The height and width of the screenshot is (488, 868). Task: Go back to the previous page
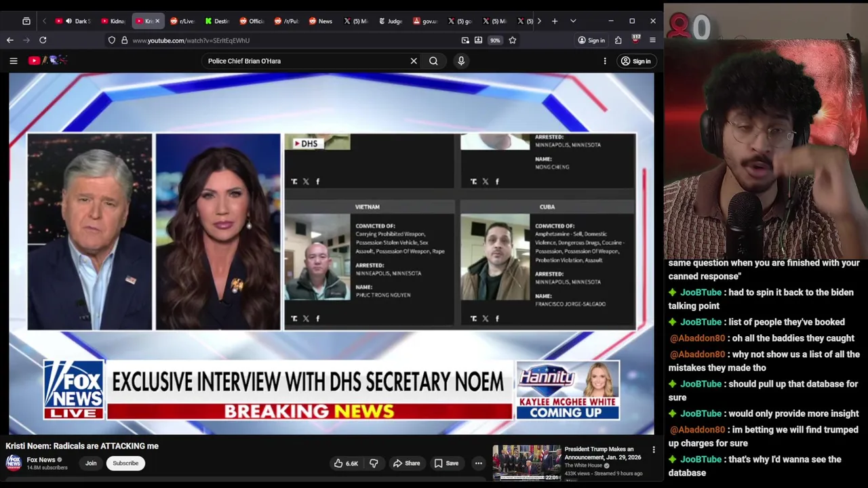[10, 41]
